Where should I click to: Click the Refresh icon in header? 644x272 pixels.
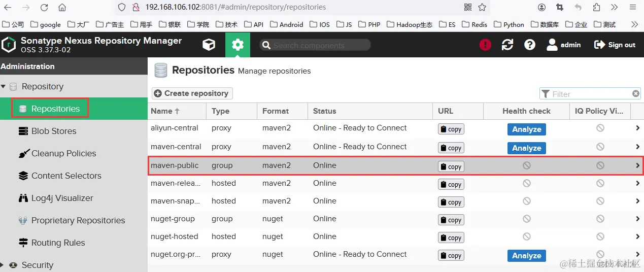507,45
